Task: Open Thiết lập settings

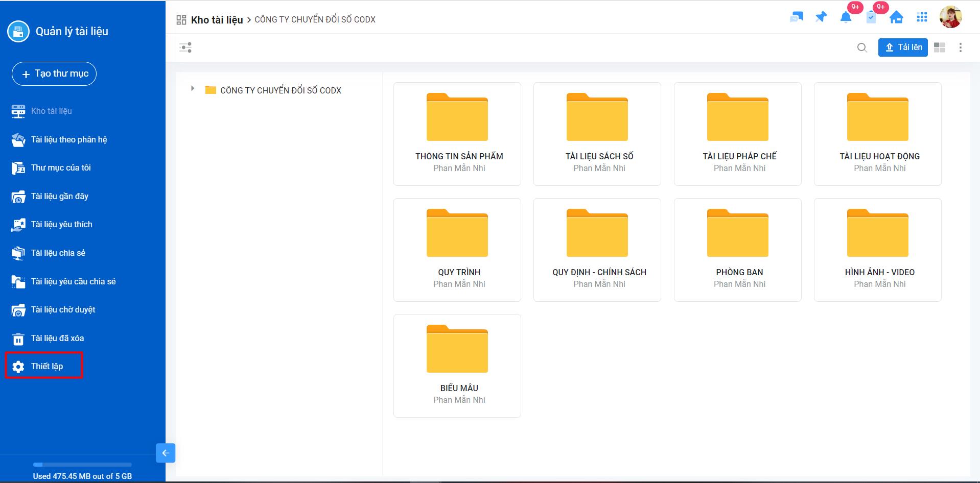Action: pos(43,366)
